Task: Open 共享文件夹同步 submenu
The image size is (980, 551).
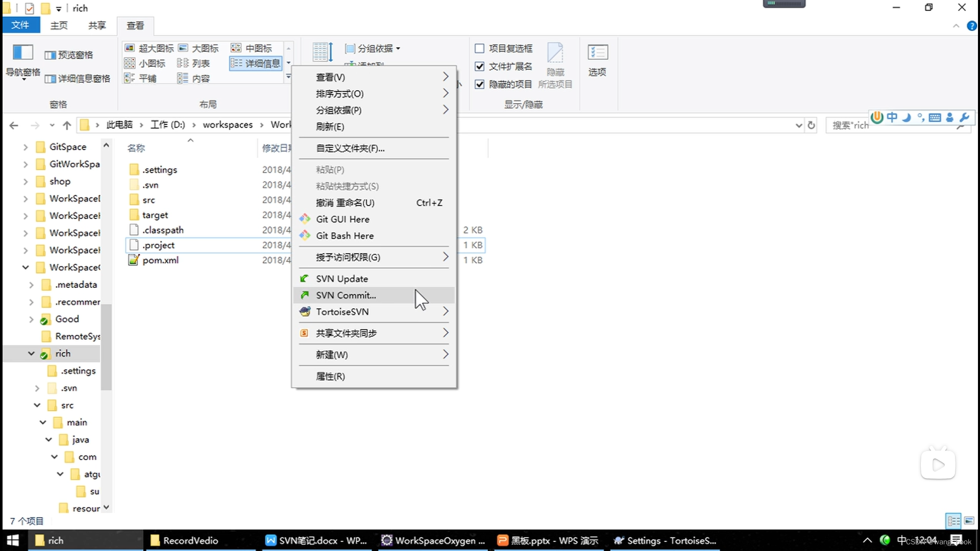Action: point(374,333)
